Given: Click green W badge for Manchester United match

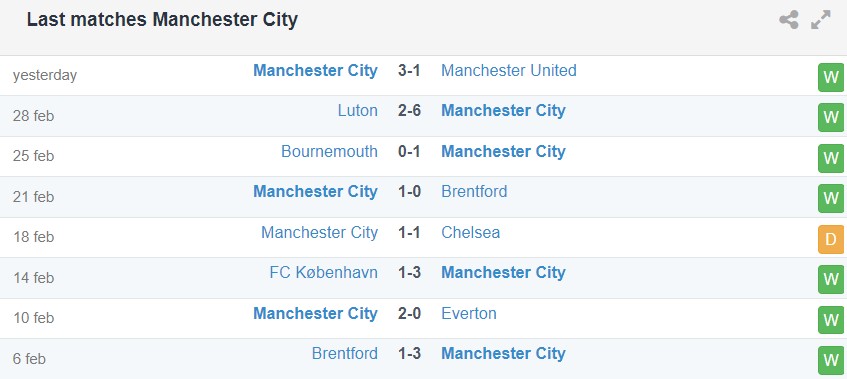Looking at the screenshot, I should pos(830,78).
